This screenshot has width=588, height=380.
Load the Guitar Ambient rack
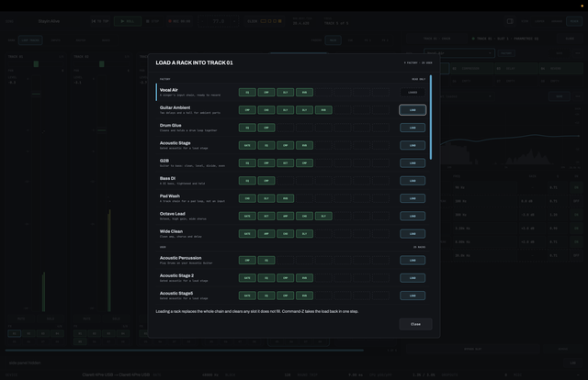coord(413,110)
